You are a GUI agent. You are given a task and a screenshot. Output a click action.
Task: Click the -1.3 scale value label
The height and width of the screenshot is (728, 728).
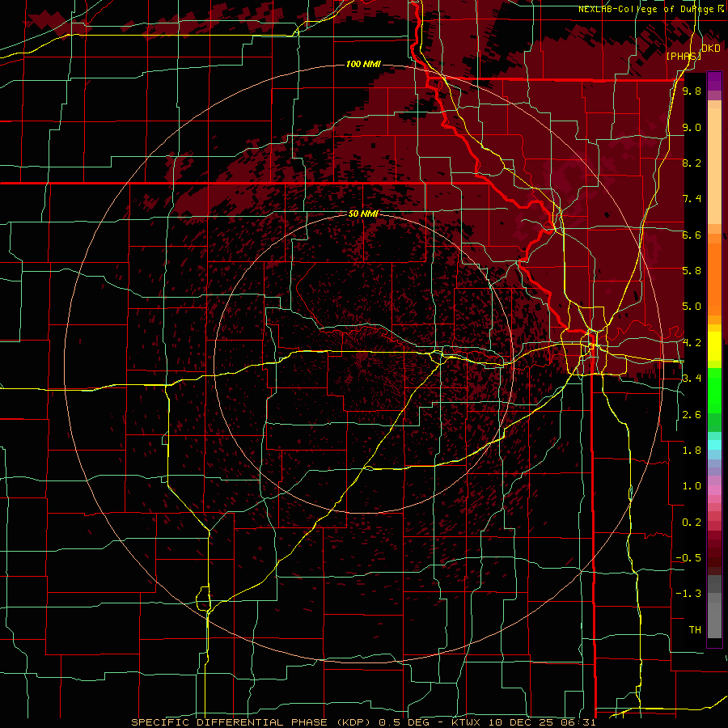click(688, 594)
